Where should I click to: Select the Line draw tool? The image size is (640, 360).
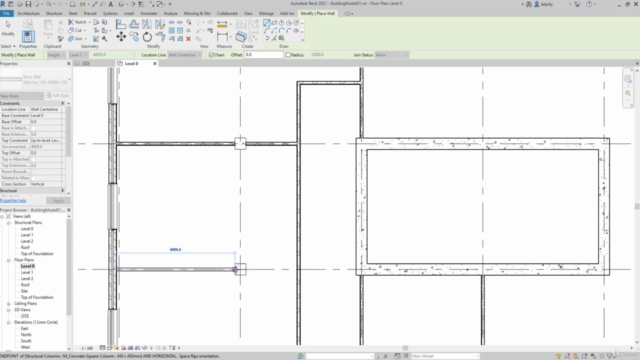(x=267, y=23)
